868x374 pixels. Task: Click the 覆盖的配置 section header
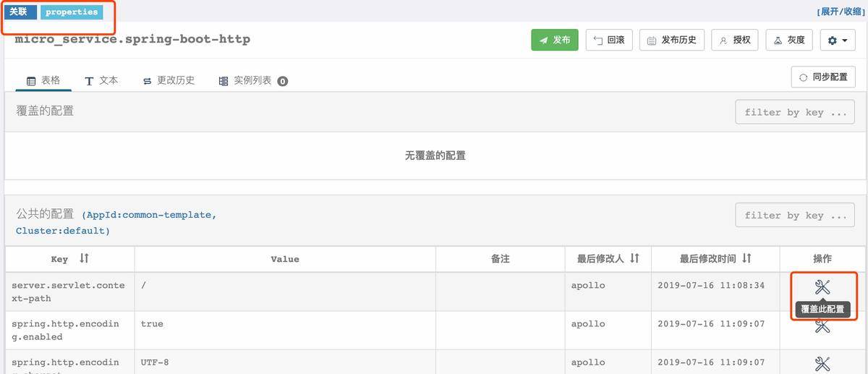[45, 111]
